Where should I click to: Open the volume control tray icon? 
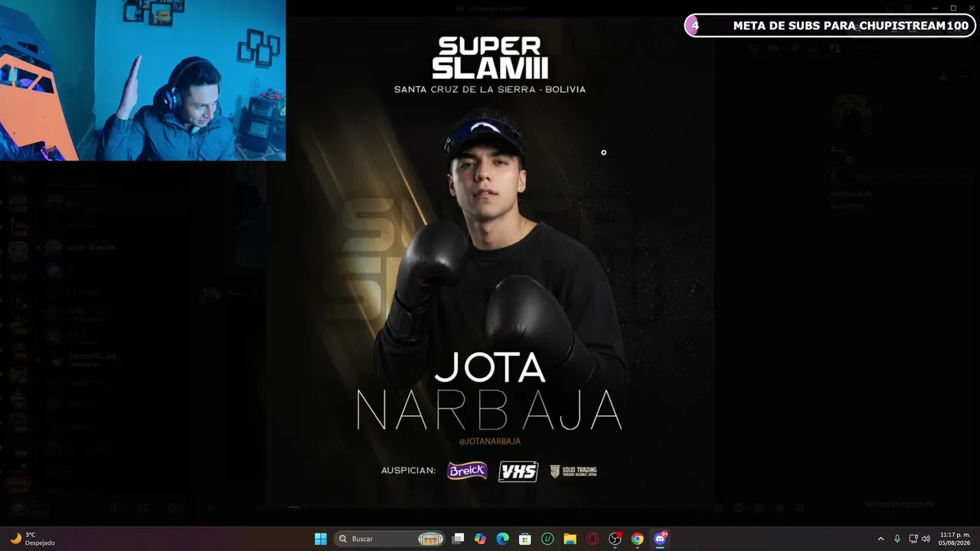(x=926, y=539)
